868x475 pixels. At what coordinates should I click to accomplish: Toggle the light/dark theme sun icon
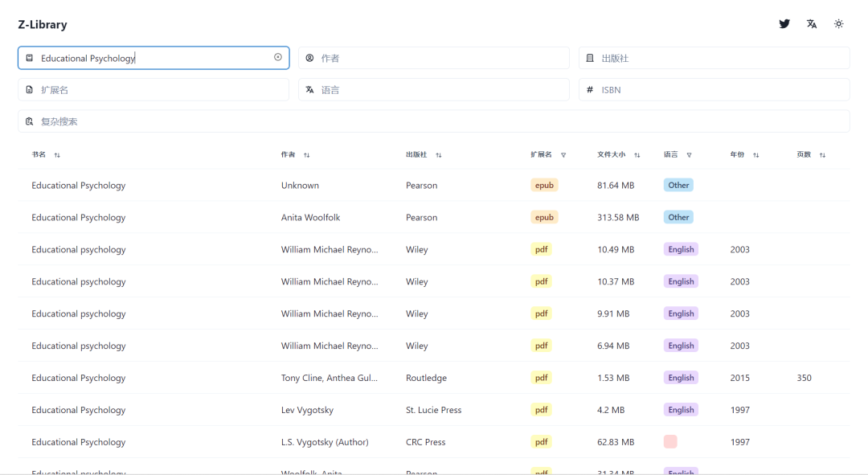coord(838,24)
